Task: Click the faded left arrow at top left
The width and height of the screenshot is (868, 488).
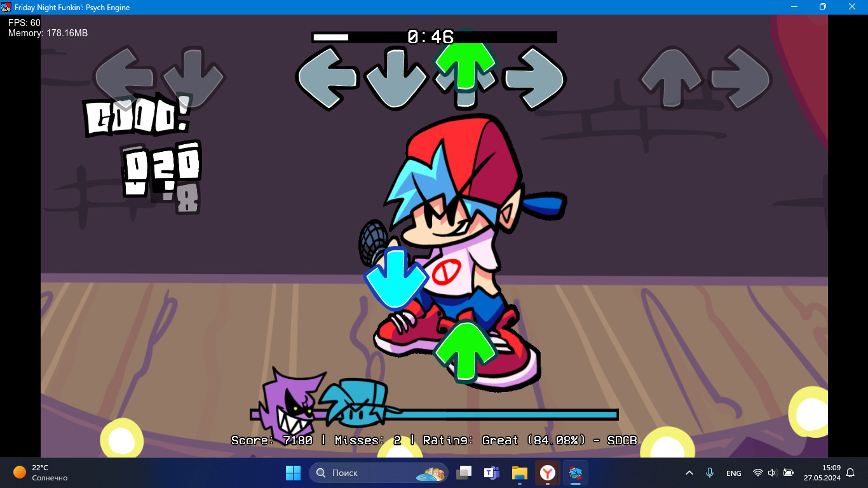Action: click(x=124, y=76)
